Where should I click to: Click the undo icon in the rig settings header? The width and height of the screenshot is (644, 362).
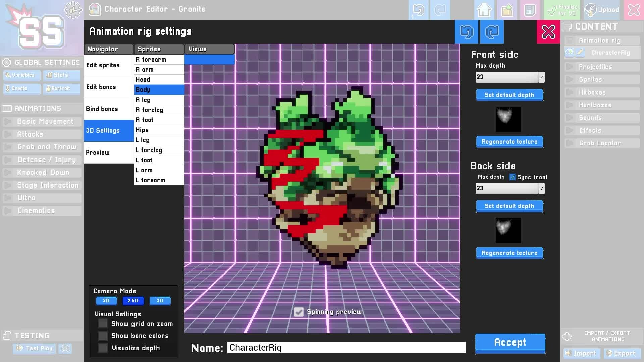pos(466,32)
